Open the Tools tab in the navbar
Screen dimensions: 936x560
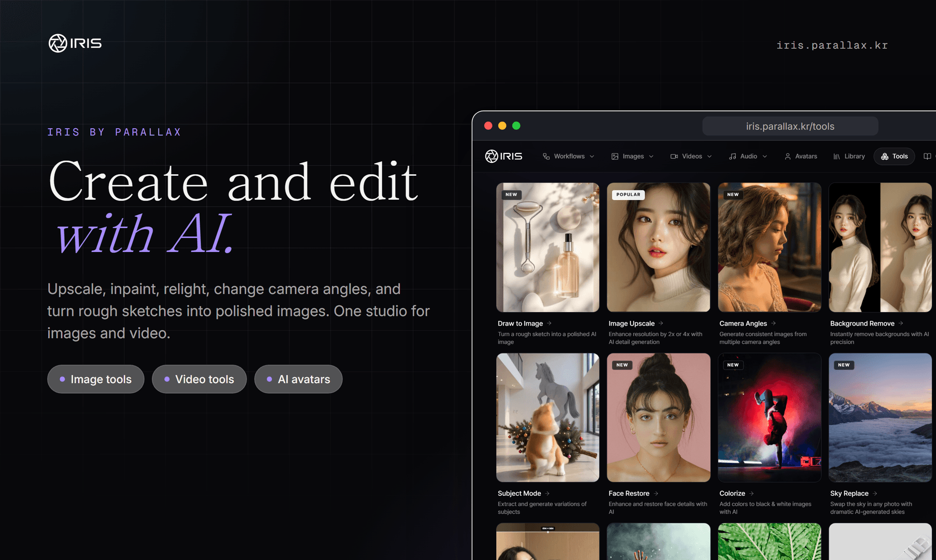click(894, 156)
